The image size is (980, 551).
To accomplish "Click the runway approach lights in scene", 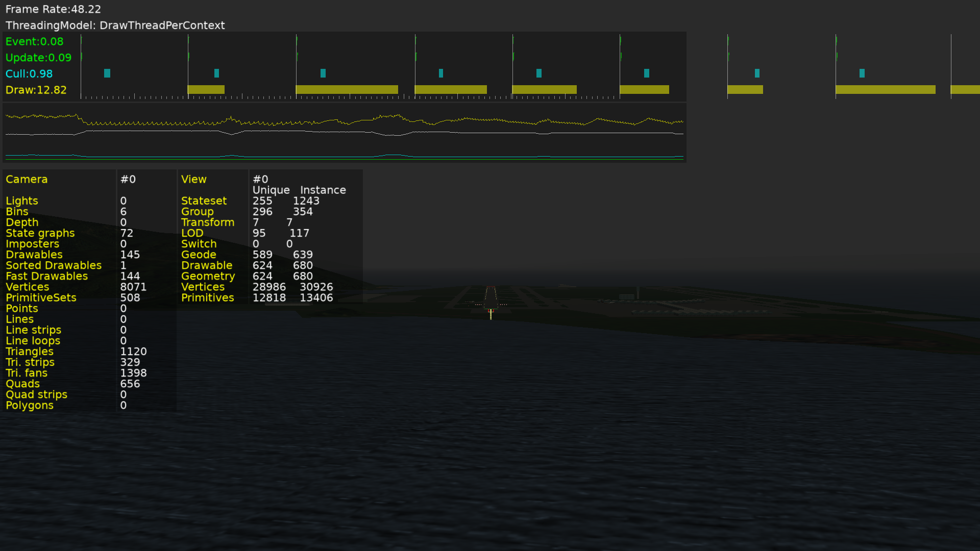I will [491, 312].
